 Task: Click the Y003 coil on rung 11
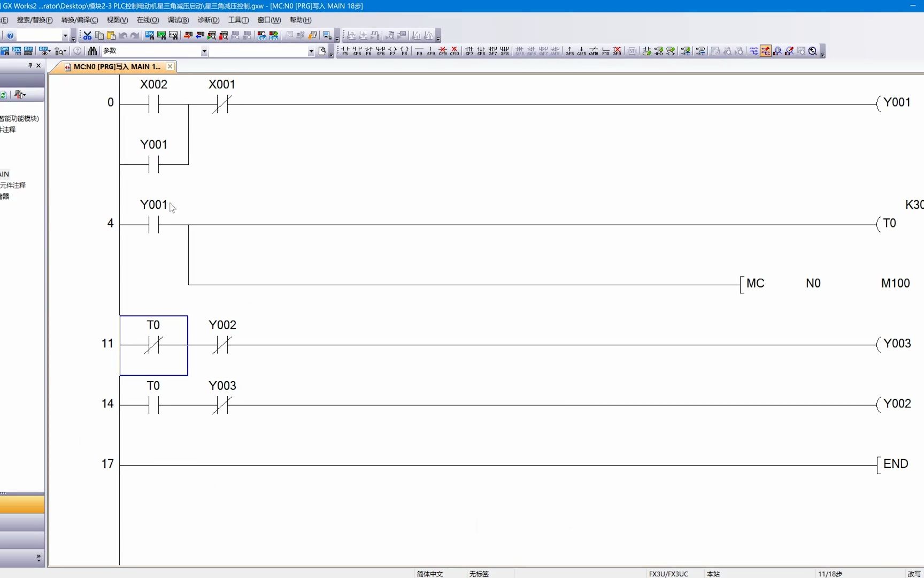(x=894, y=344)
